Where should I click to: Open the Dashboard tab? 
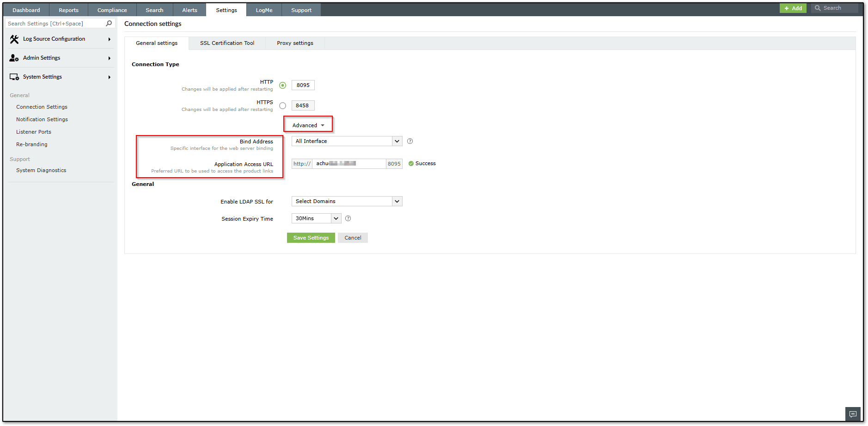[26, 10]
